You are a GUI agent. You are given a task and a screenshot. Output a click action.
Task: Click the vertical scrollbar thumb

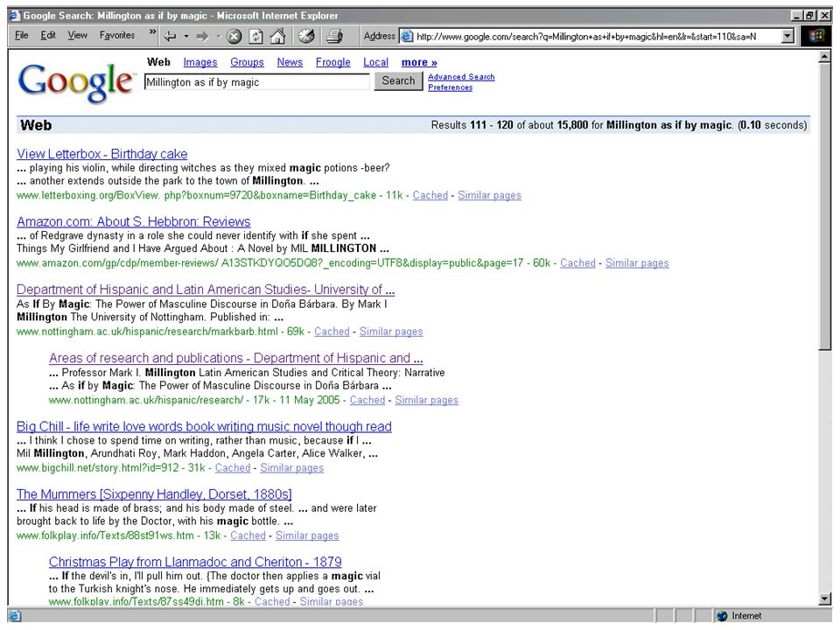point(825,206)
